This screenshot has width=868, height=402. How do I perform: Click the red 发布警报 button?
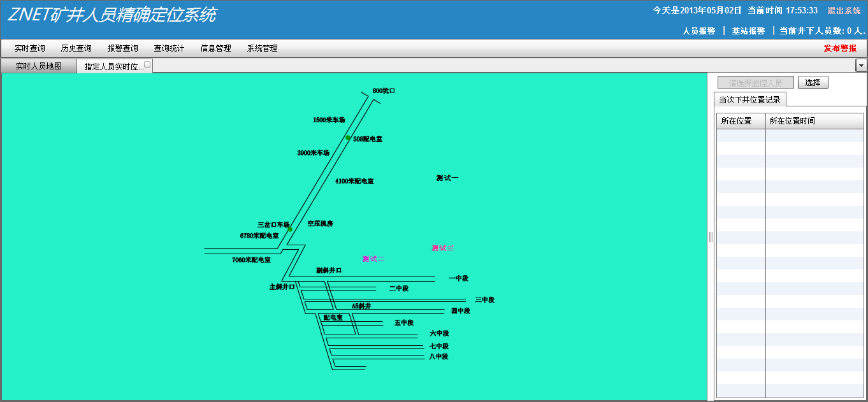(840, 48)
